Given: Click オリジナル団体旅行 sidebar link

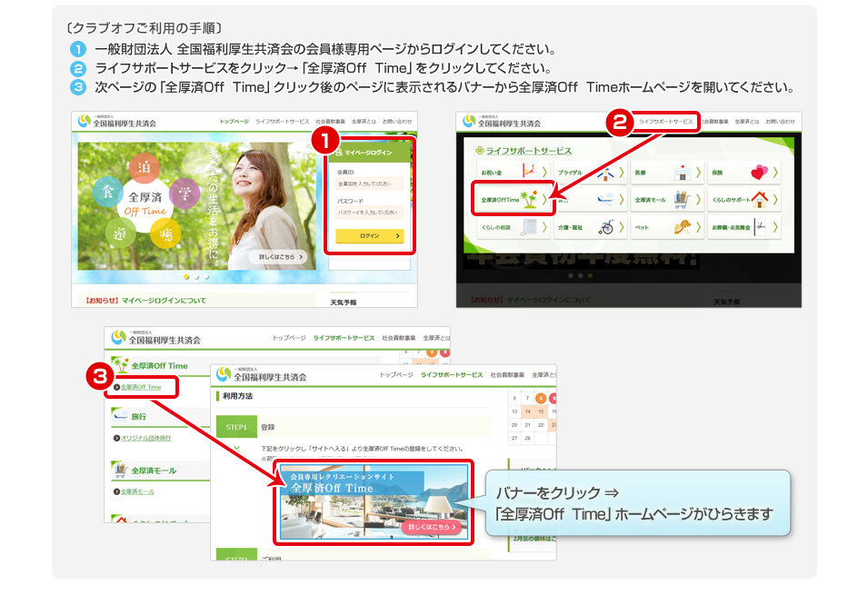Looking at the screenshot, I should pos(146,438).
